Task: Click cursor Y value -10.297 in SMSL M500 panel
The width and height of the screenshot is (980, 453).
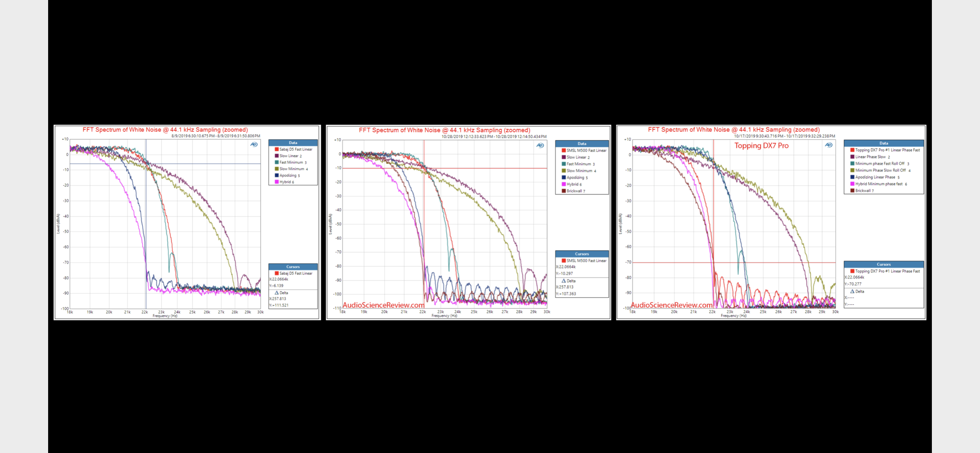Action: coord(565,274)
